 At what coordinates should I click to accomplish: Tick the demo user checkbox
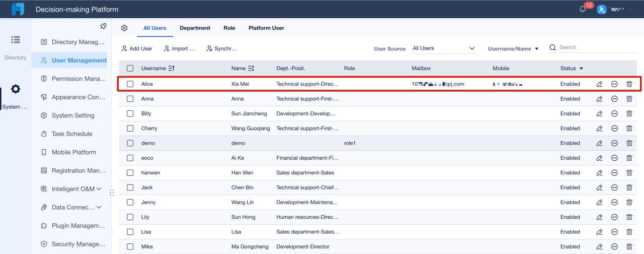click(x=130, y=143)
